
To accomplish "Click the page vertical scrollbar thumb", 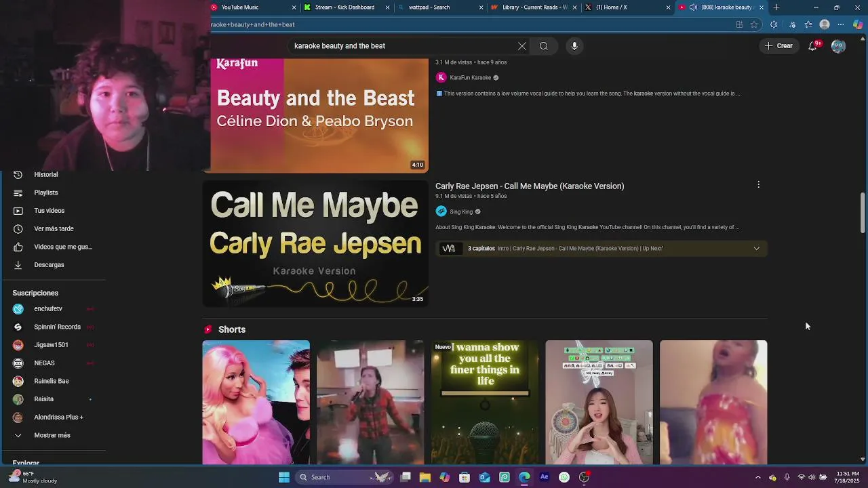I will click(863, 213).
